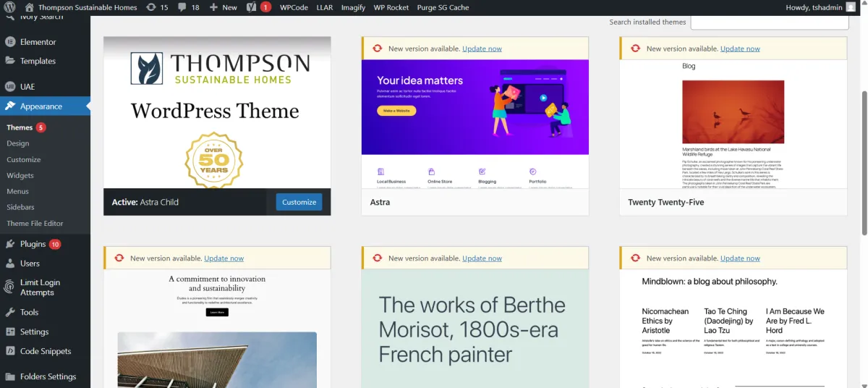Open the Twenty Twenty-Five theme screenshot
This screenshot has width=868, height=388.
click(x=733, y=124)
